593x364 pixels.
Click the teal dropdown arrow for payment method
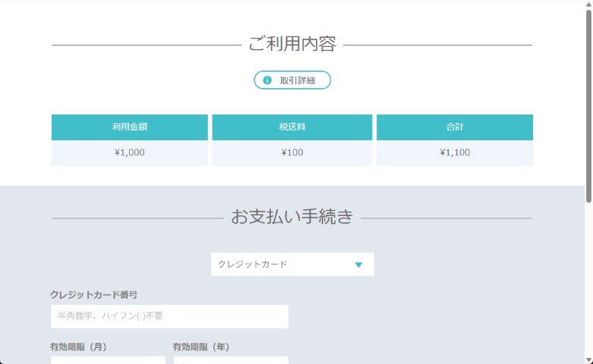click(x=358, y=265)
